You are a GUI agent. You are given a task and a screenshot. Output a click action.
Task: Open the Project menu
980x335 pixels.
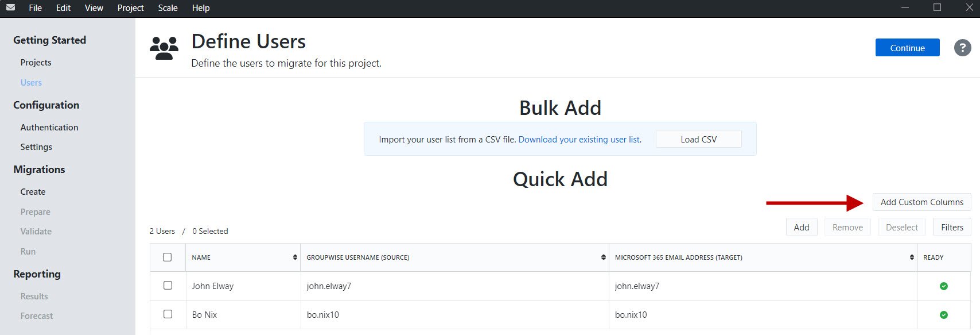(130, 8)
